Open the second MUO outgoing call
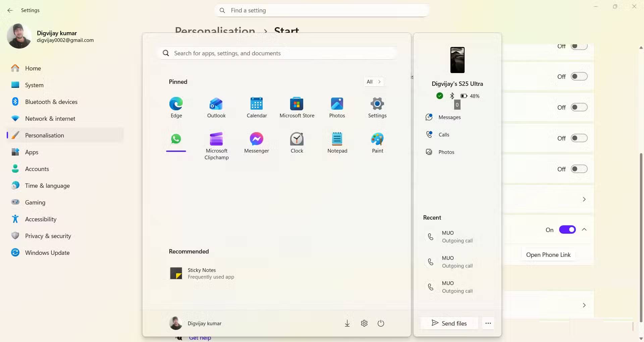644x342 pixels. click(458, 262)
